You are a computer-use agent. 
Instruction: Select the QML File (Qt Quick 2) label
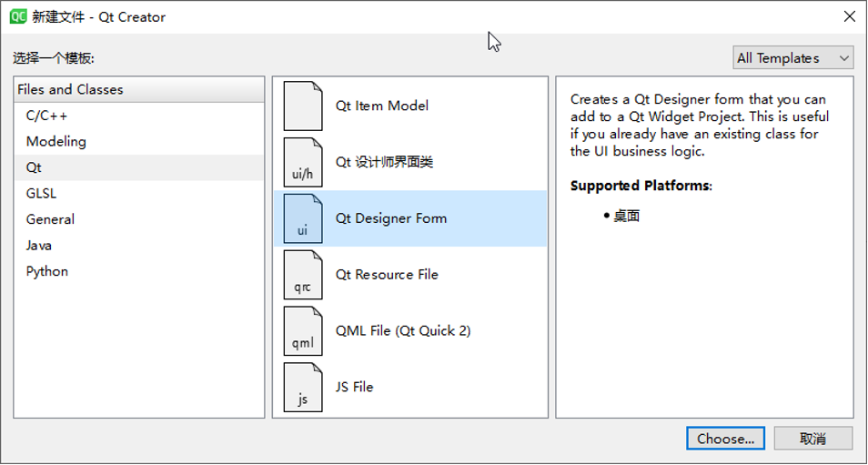point(403,330)
